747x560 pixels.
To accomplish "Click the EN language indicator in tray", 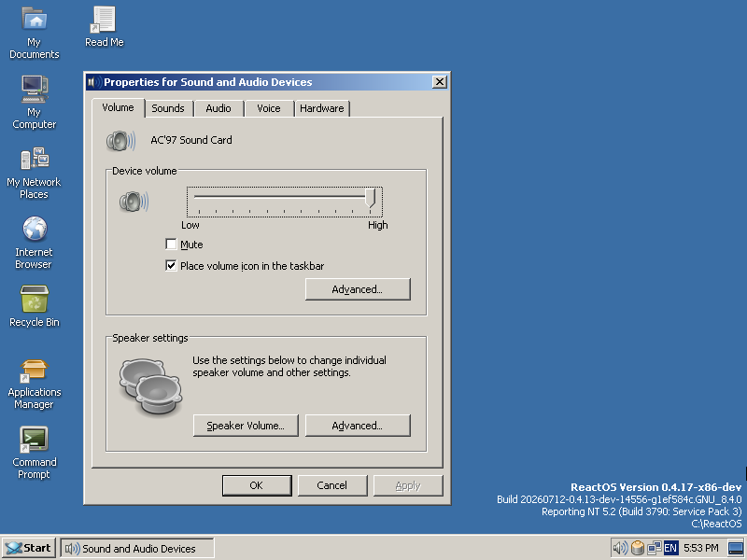I will [670, 548].
